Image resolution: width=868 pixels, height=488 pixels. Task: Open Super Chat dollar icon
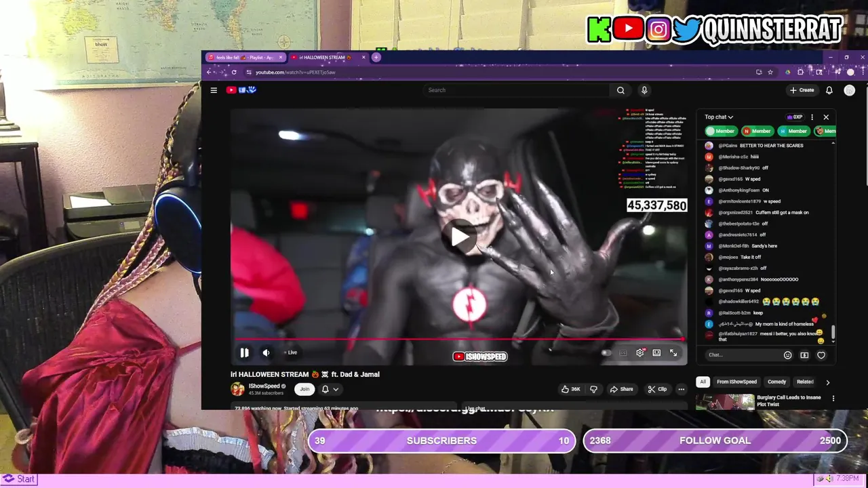[804, 355]
